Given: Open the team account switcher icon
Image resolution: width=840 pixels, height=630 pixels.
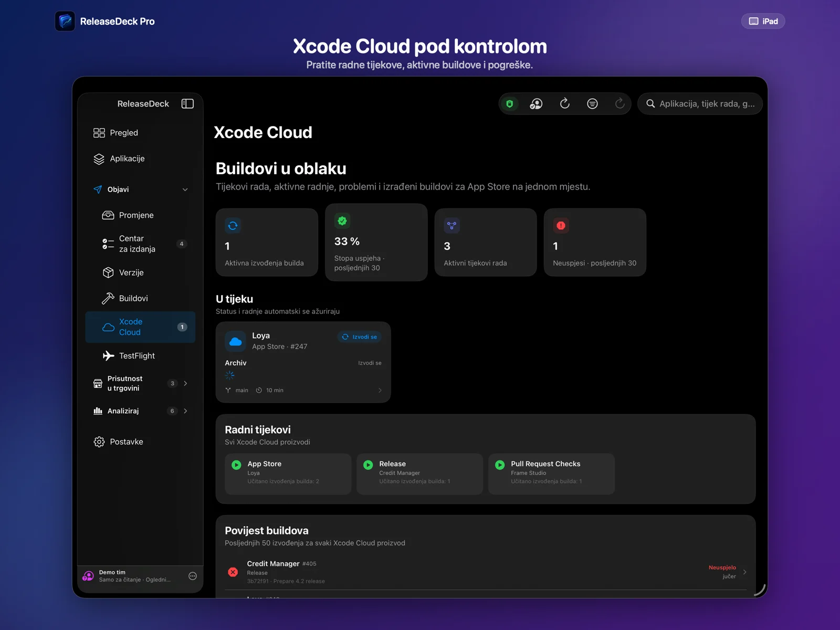Looking at the screenshot, I should pyautogui.click(x=536, y=103).
